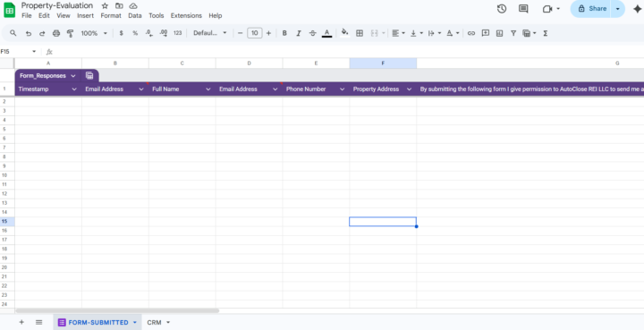Open the fill color picker

tap(345, 33)
